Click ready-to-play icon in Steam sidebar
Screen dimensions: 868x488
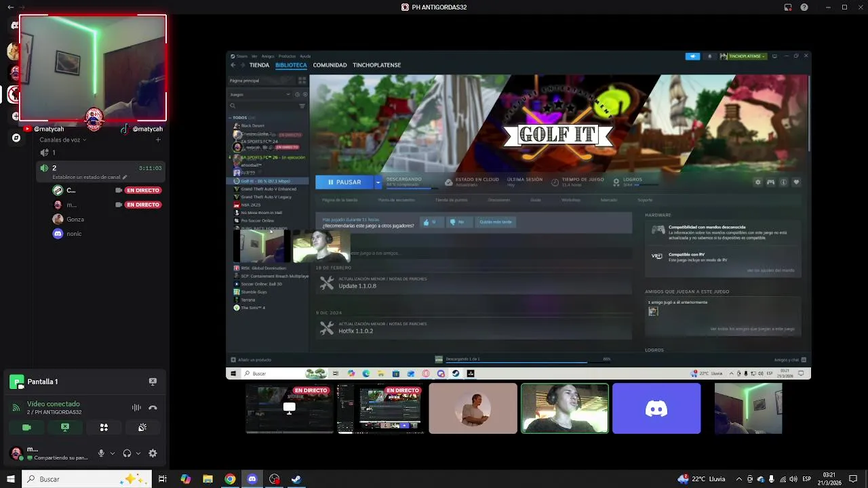point(305,94)
